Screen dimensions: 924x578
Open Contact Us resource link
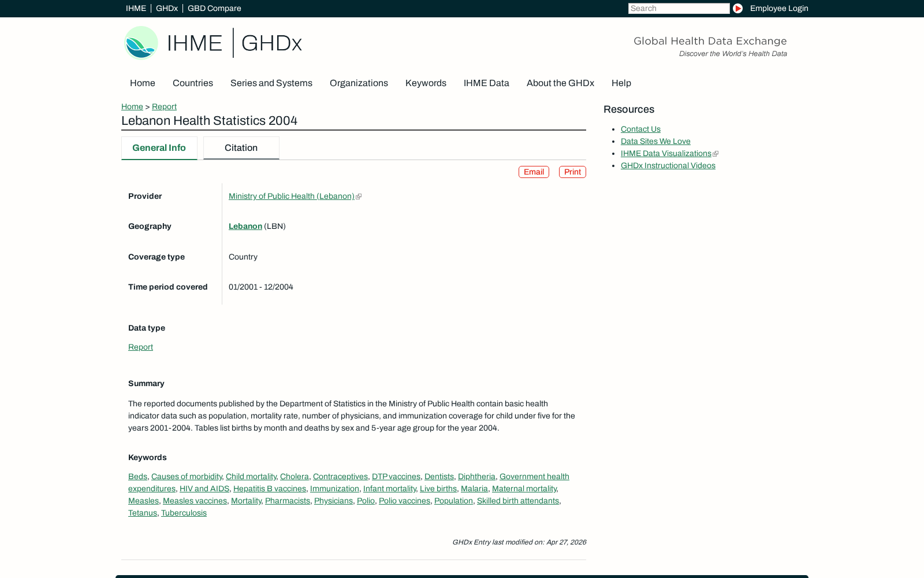coord(640,129)
